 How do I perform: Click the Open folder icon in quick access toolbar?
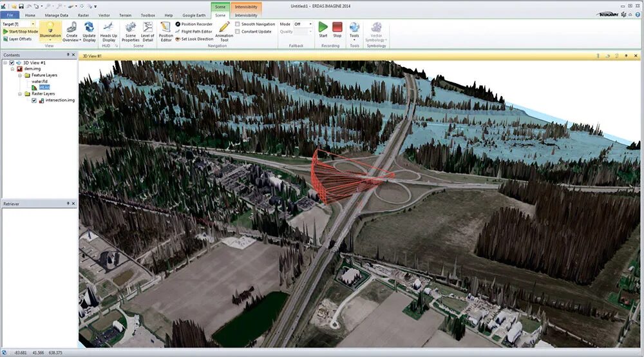[x=14, y=6]
